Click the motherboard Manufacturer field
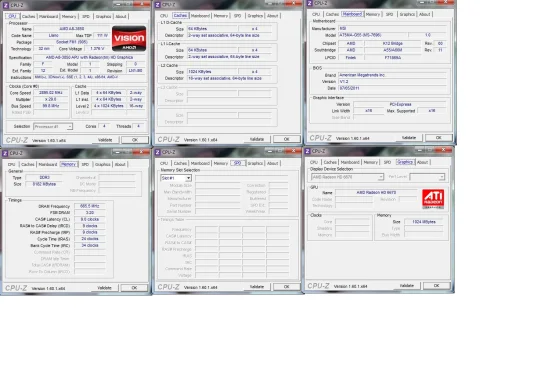The image size is (559, 384). click(393, 28)
